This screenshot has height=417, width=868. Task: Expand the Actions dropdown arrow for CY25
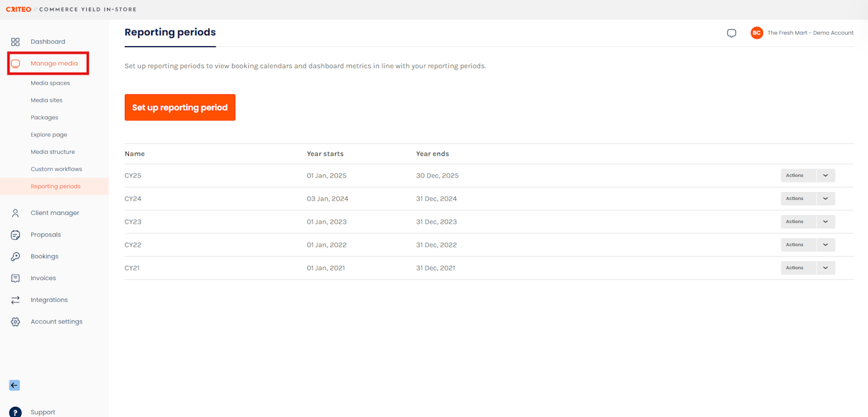(825, 176)
